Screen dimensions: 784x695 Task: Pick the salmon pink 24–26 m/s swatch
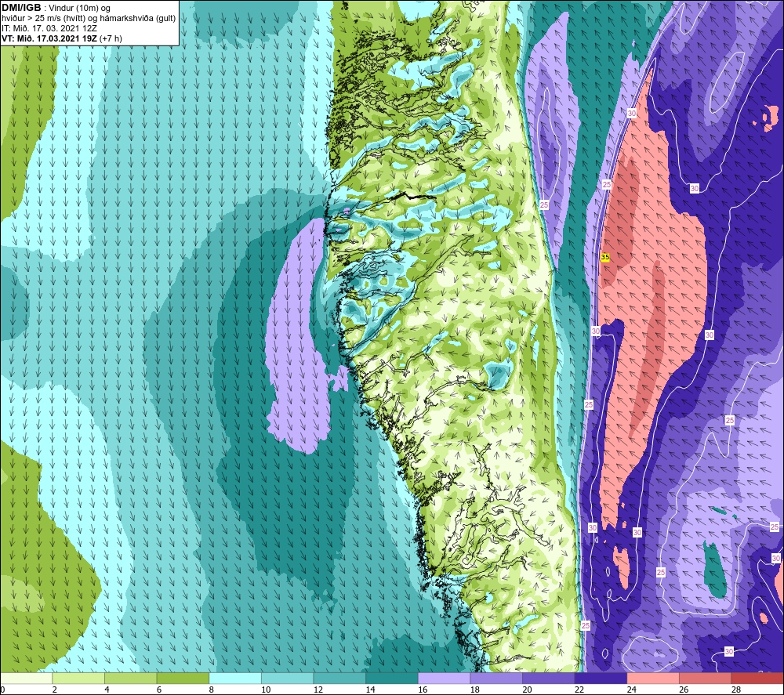[653, 679]
